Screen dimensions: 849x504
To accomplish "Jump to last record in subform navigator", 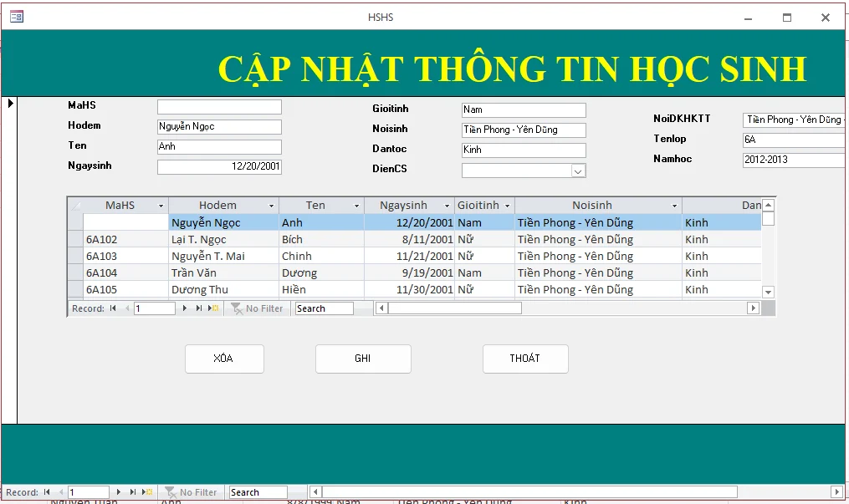I will coord(199,308).
